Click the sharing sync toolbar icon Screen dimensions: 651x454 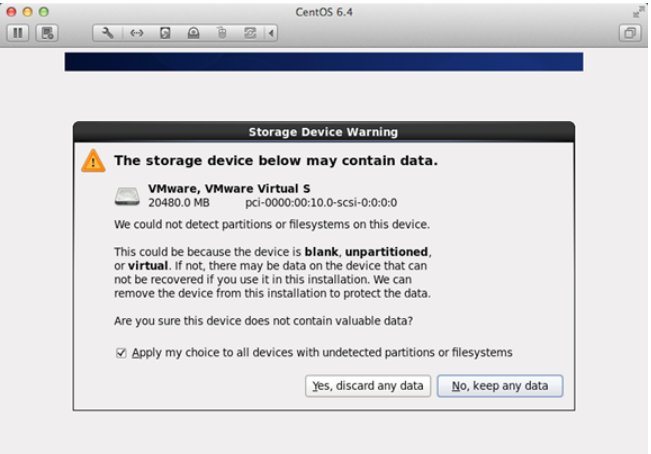coord(250,33)
